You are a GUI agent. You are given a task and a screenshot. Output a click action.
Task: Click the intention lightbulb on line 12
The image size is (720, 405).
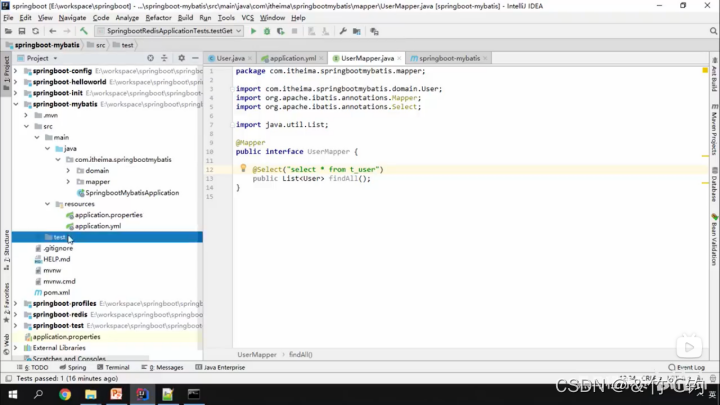tap(243, 169)
